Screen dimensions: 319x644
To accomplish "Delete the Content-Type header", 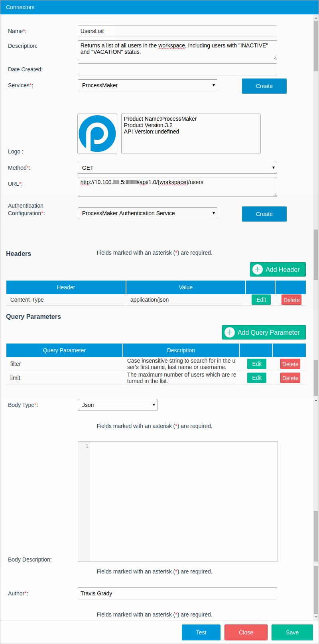I will (291, 300).
